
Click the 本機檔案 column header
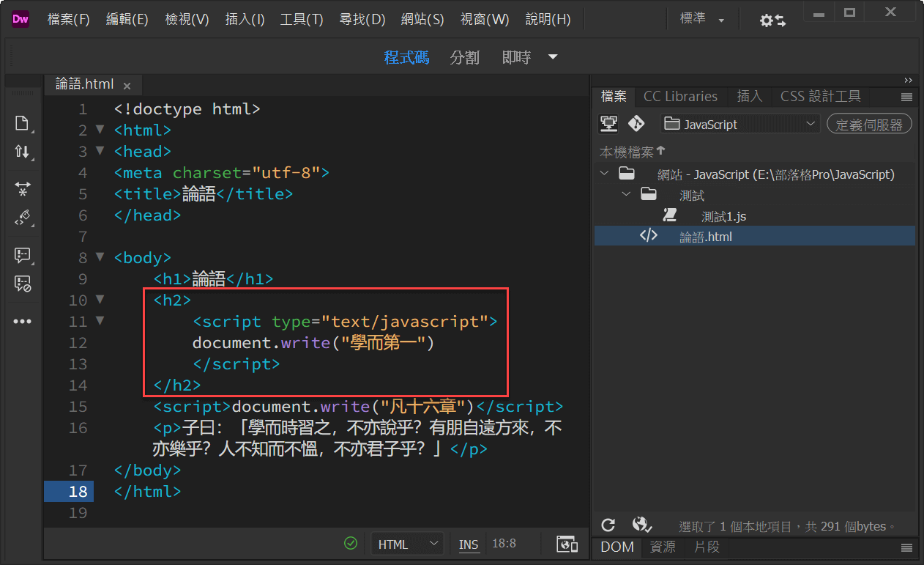[627, 152]
